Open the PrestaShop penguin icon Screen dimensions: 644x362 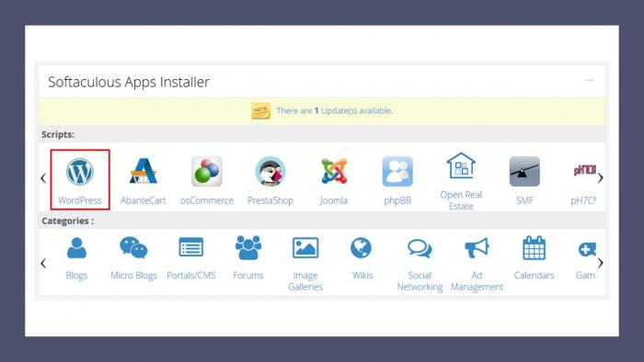(x=270, y=171)
